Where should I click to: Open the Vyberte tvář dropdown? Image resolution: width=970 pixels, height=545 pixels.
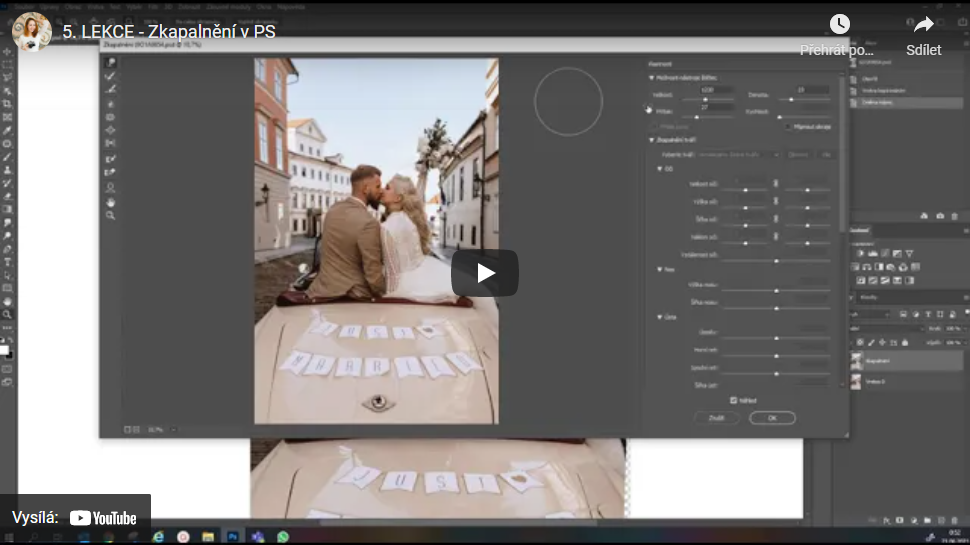pyautogui.click(x=738, y=155)
